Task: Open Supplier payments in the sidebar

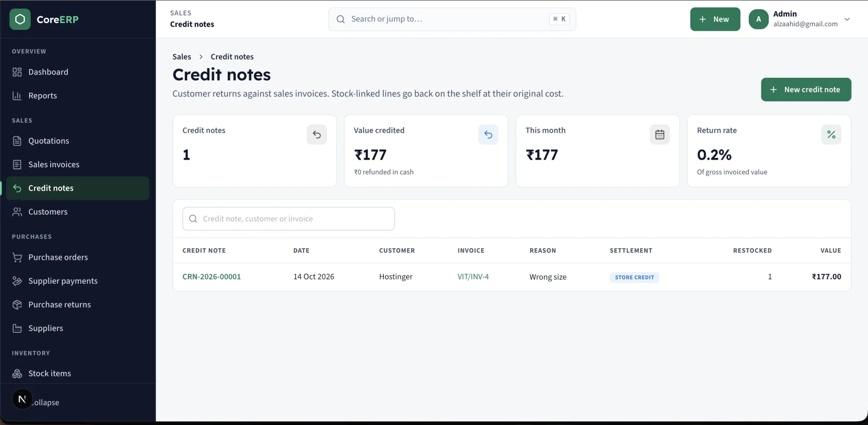Action: pos(77,281)
